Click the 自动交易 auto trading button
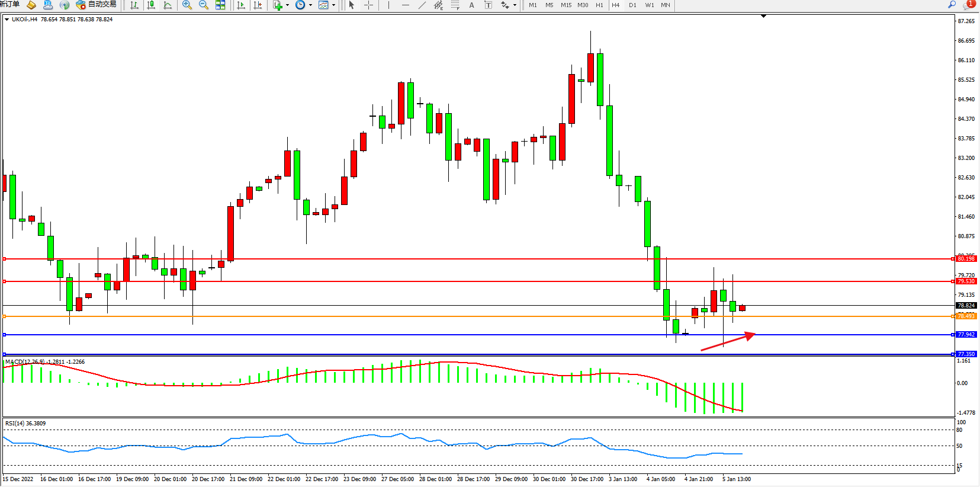 click(96, 5)
